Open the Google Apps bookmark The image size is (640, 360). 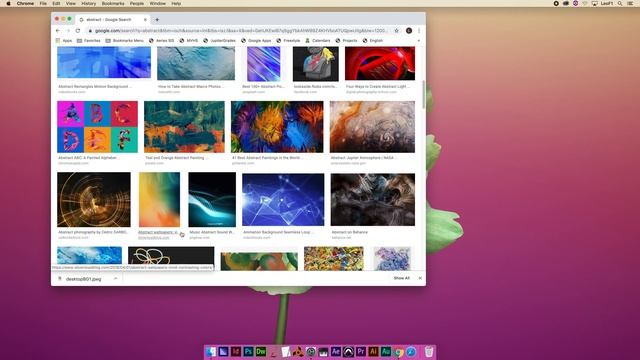pyautogui.click(x=256, y=41)
